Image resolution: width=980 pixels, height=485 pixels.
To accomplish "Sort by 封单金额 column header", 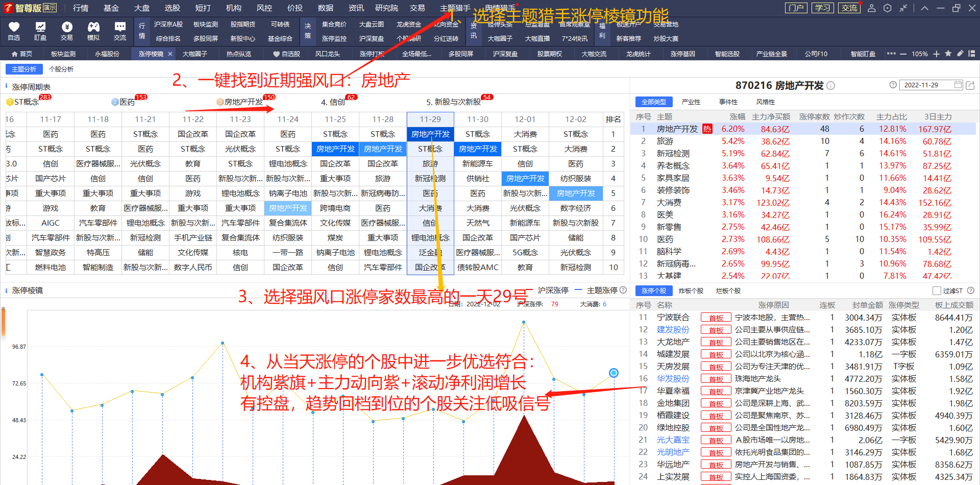I will 868,305.
